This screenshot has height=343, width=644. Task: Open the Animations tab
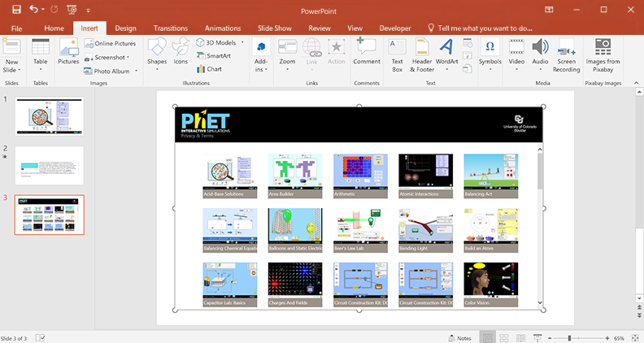coord(223,28)
